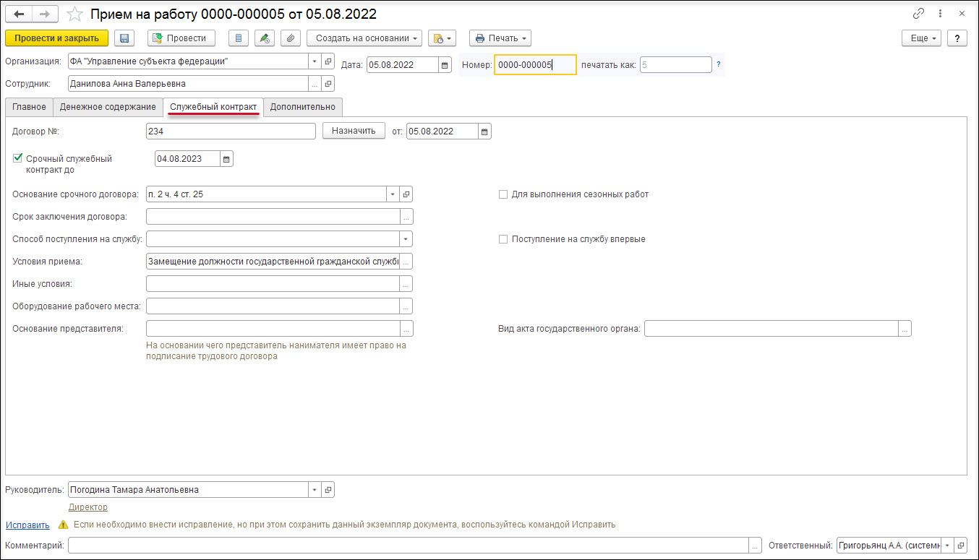Open the three-dot window menu icon
979x560 pixels.
click(x=940, y=14)
